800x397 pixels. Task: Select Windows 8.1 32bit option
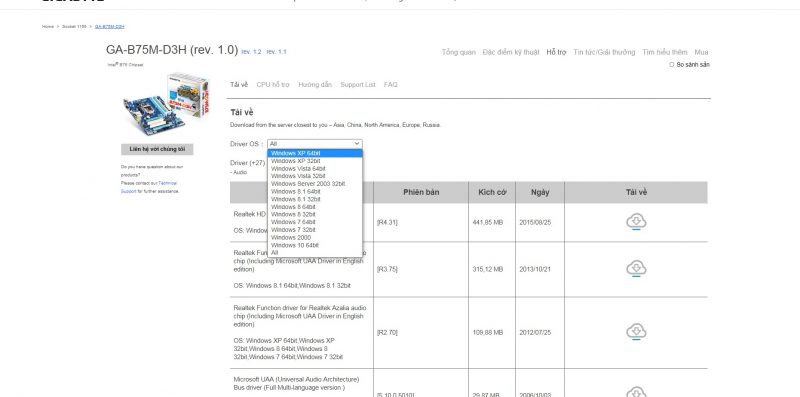point(315,199)
